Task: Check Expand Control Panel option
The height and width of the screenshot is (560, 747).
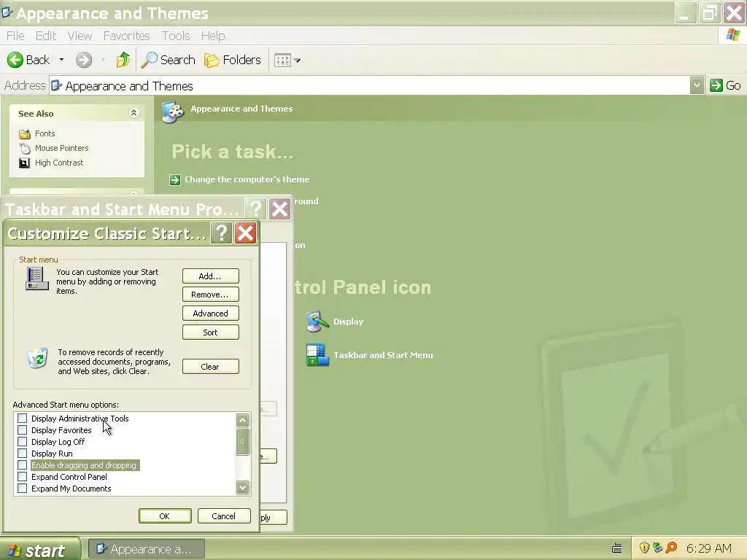Action: 22,477
